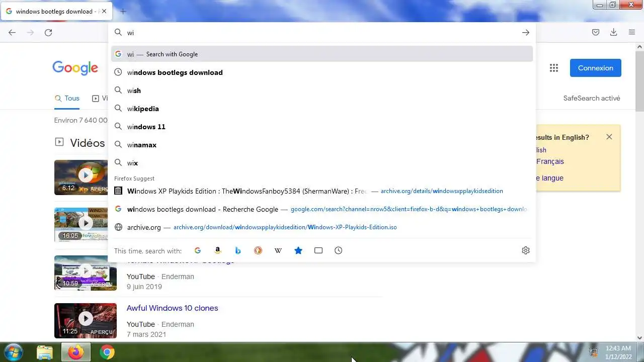Search bookmarks via the star icon
The width and height of the screenshot is (644, 362).
point(298,250)
